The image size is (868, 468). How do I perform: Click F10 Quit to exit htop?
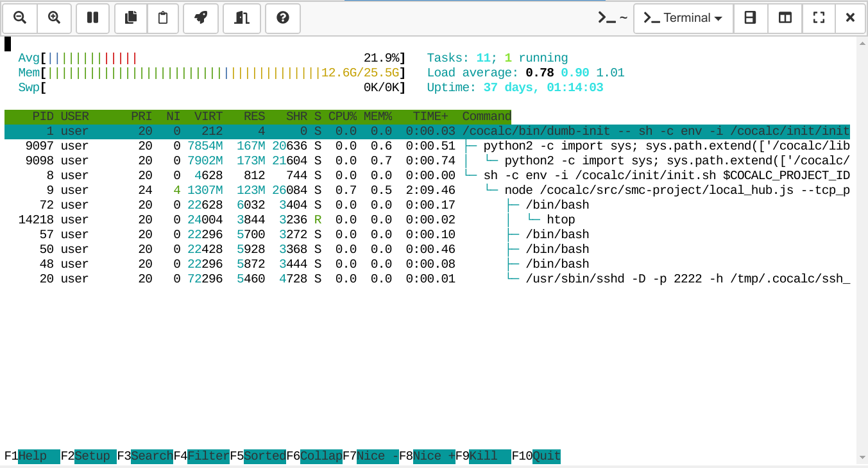(x=546, y=456)
